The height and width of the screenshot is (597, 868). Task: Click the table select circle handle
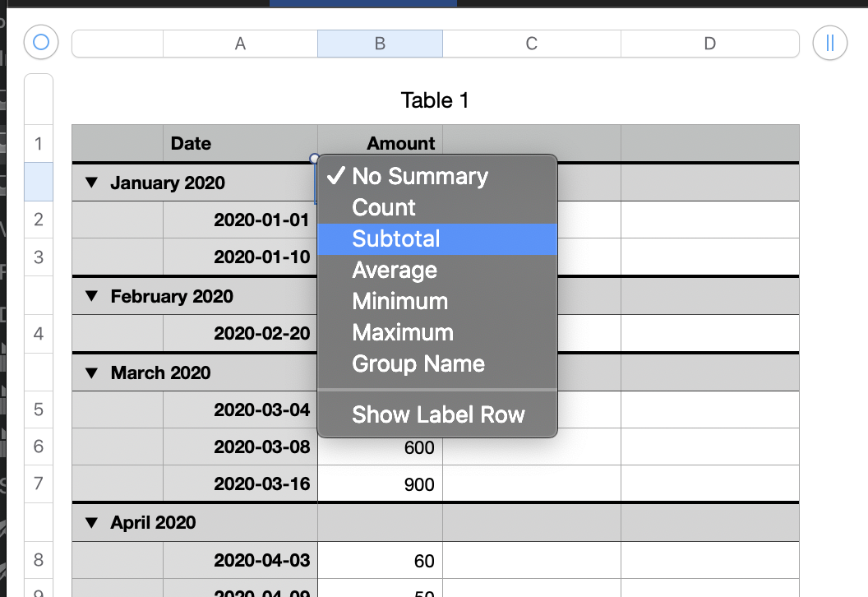pos(41,42)
